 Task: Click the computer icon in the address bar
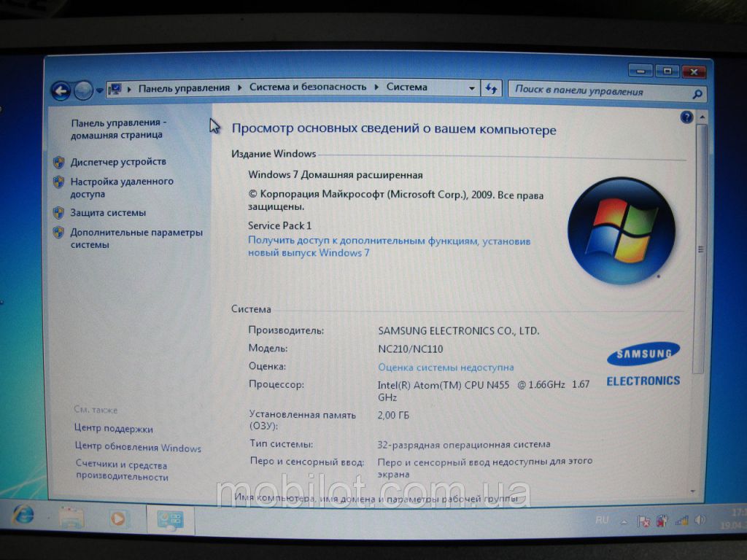pyautogui.click(x=115, y=88)
